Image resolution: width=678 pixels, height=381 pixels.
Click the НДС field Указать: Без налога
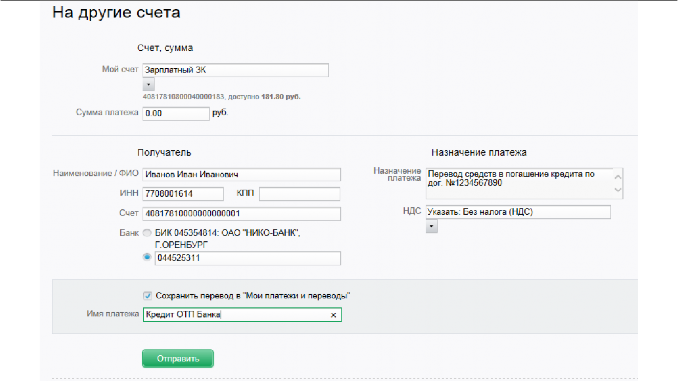(x=518, y=212)
